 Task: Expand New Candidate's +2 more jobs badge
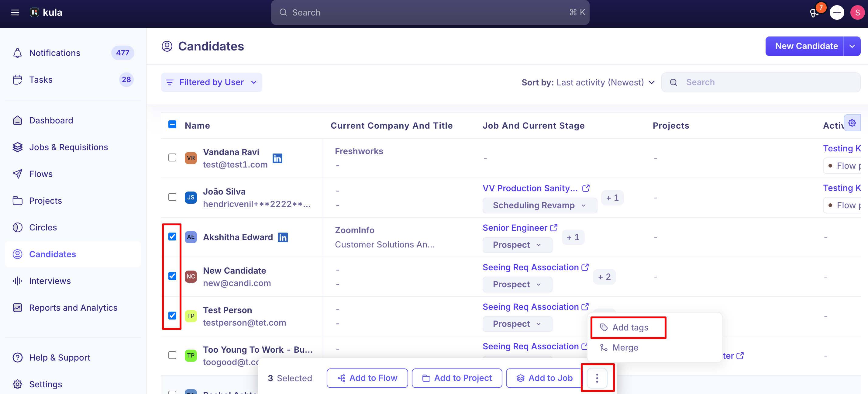pos(604,277)
